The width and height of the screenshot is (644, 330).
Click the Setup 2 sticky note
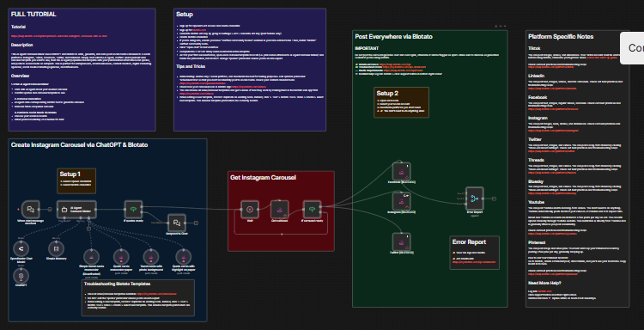tap(401, 102)
